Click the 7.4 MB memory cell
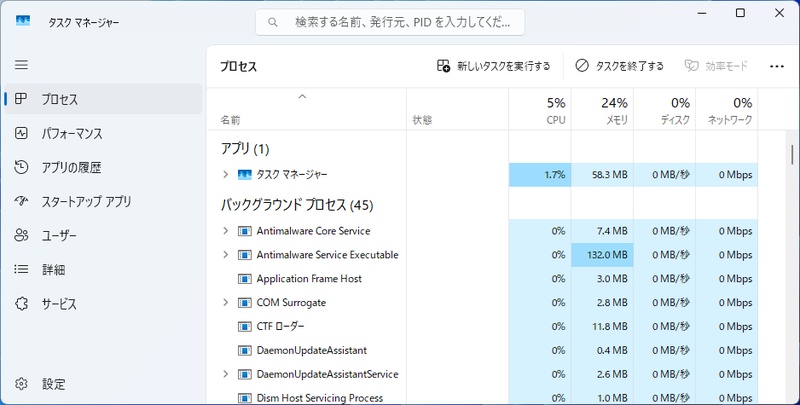Image resolution: width=800 pixels, height=405 pixels. click(602, 231)
